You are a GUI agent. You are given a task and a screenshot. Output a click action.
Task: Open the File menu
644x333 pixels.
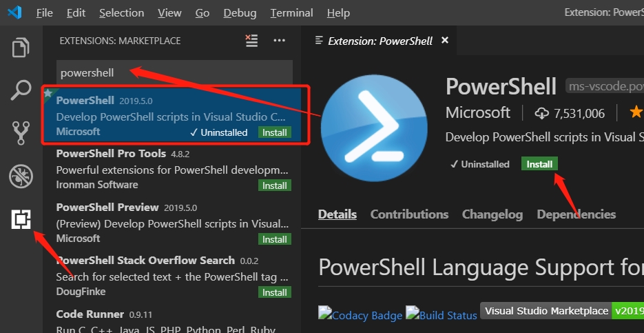[x=44, y=12]
